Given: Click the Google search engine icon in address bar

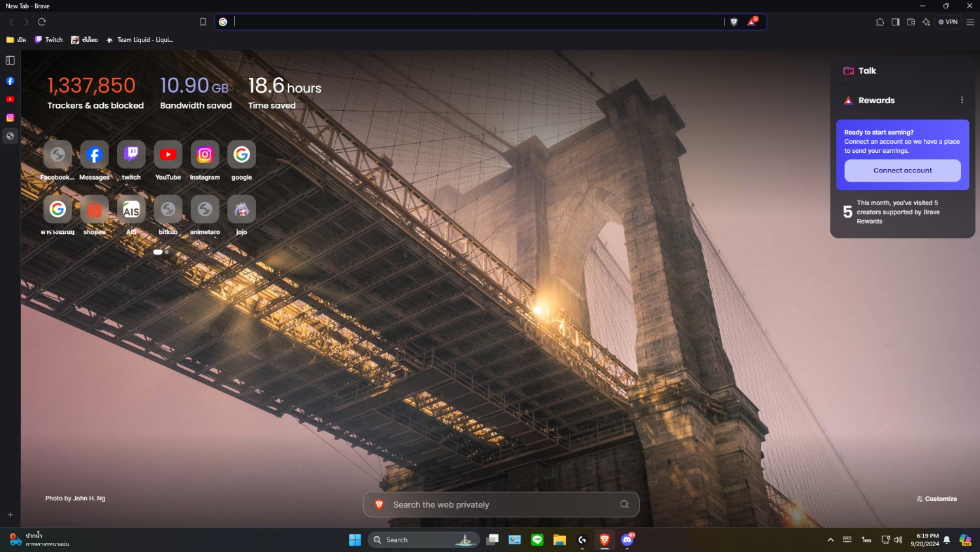Looking at the screenshot, I should click(x=223, y=22).
